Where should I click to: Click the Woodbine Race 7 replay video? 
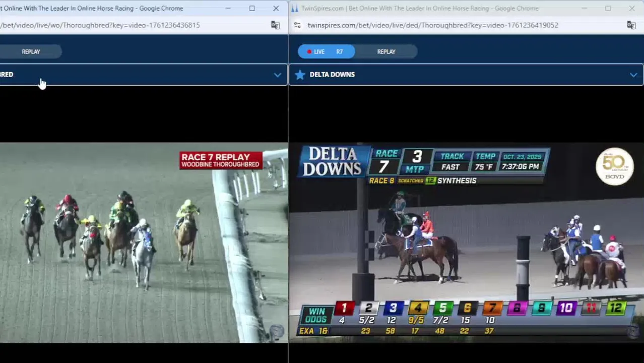(x=144, y=243)
